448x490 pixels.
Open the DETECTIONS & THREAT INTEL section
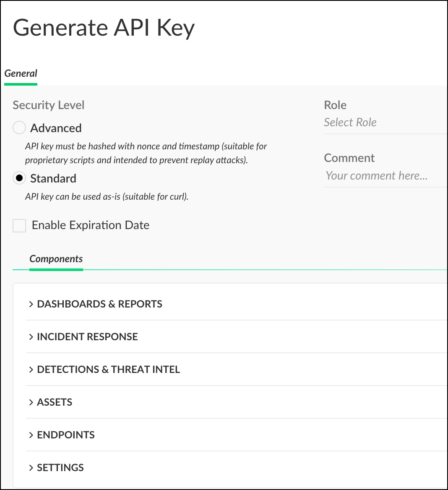click(x=108, y=369)
